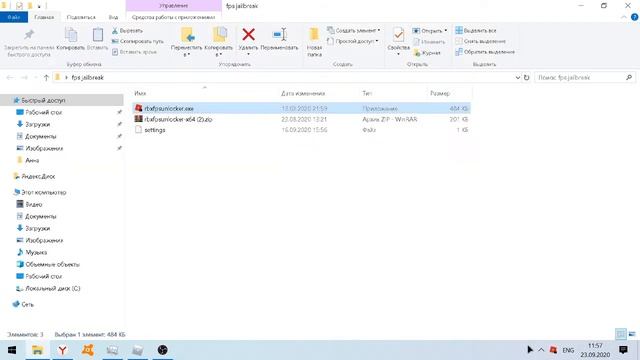Click the Rename (Переименовать) icon

coord(280,35)
